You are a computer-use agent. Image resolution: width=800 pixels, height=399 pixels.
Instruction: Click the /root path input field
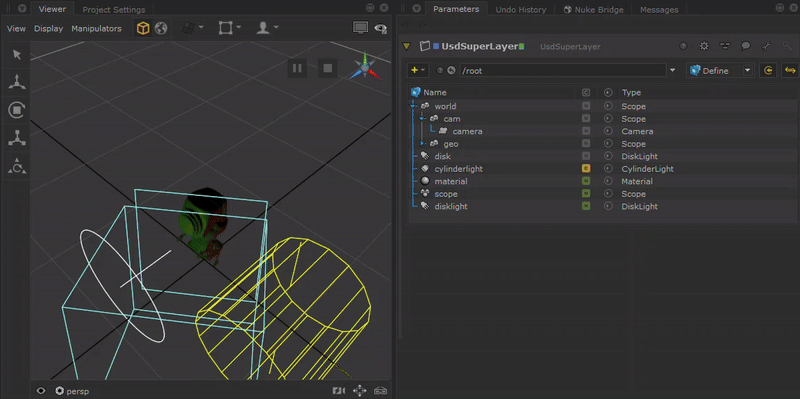pyautogui.click(x=563, y=70)
